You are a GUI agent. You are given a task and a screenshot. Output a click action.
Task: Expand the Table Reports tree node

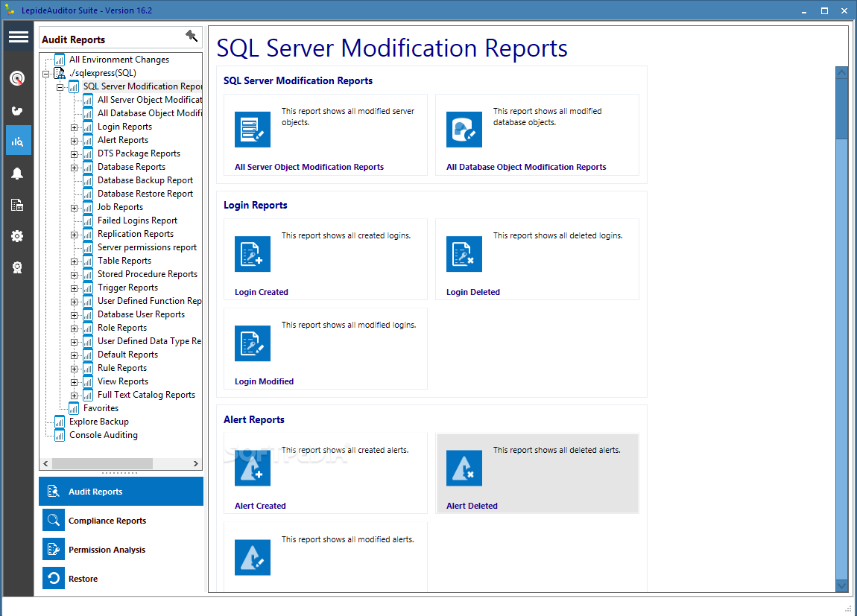[x=74, y=261]
